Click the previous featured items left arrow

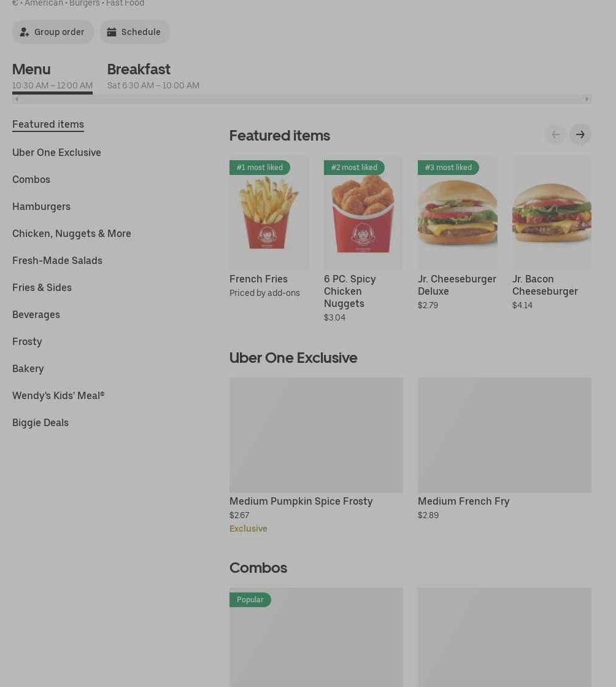[x=556, y=134]
